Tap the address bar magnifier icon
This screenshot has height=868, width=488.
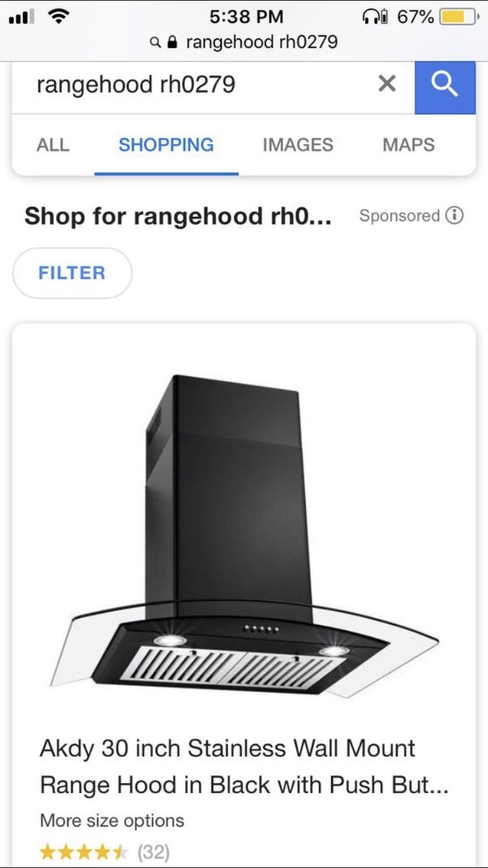point(155,43)
